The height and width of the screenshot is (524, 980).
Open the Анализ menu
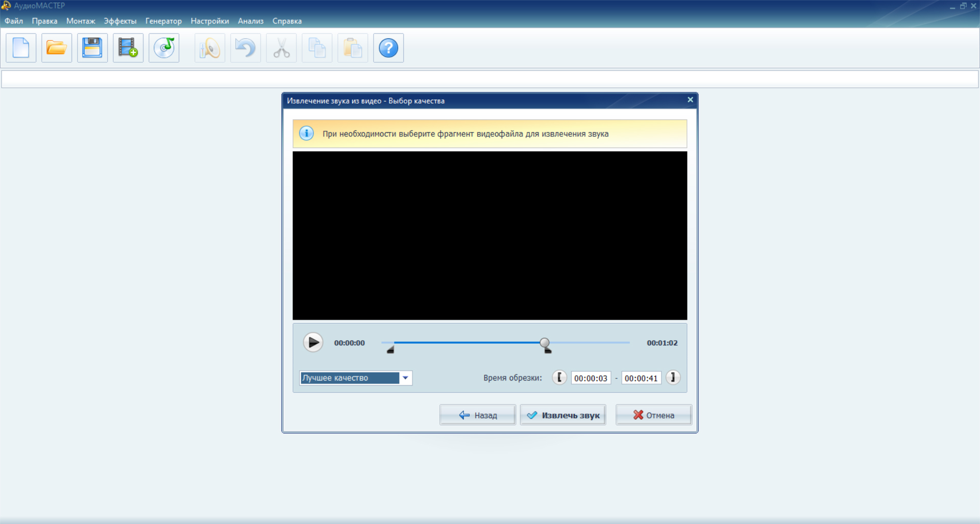click(251, 21)
